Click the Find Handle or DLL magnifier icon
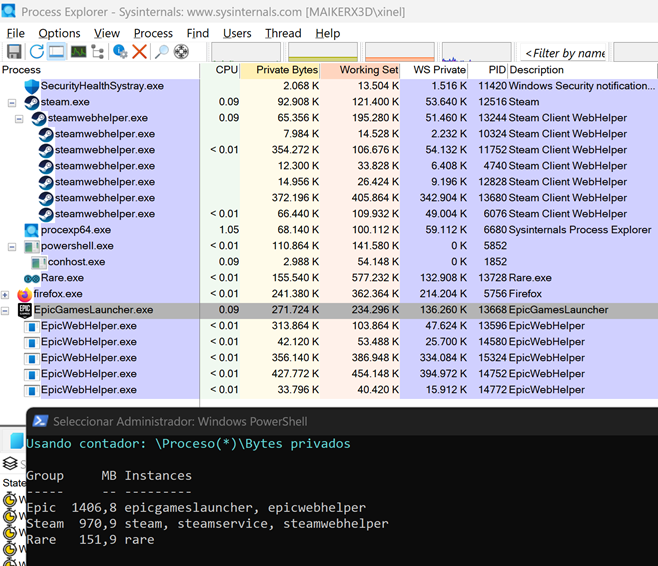The width and height of the screenshot is (658, 566). coord(161,52)
